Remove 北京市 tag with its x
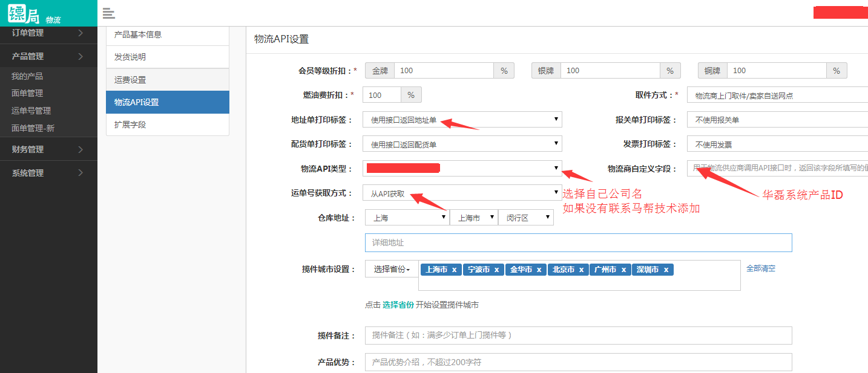Screen dimensions: 868x373 pyautogui.click(x=581, y=270)
